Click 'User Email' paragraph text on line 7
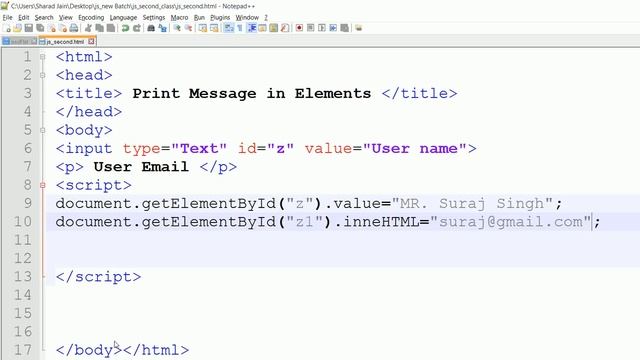The width and height of the screenshot is (640, 360). (x=141, y=167)
